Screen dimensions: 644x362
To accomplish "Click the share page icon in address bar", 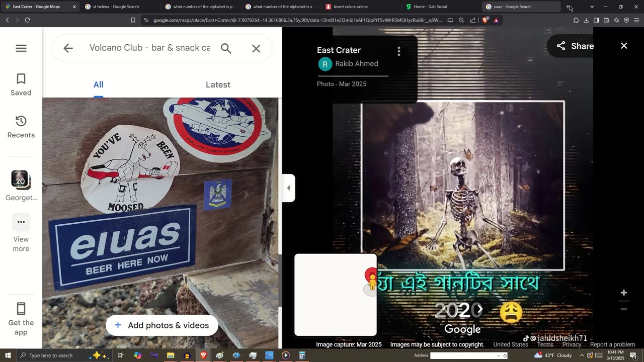I will 473,20.
